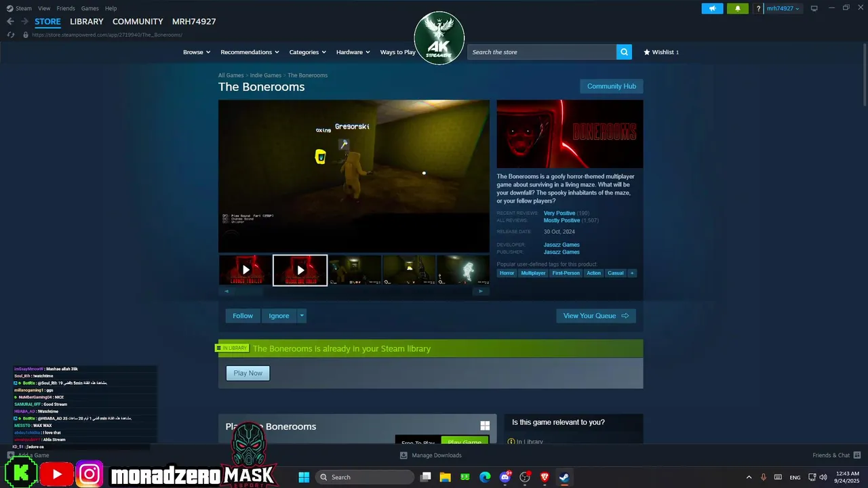The image size is (868, 488).
Task: Follow The Bonerooms
Action: [243, 316]
